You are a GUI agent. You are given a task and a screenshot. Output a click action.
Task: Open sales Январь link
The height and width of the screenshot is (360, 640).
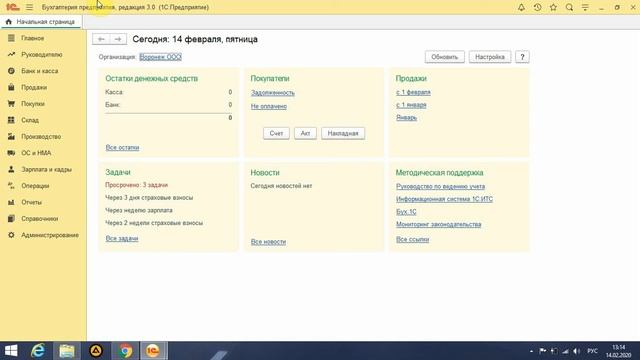[x=407, y=118]
